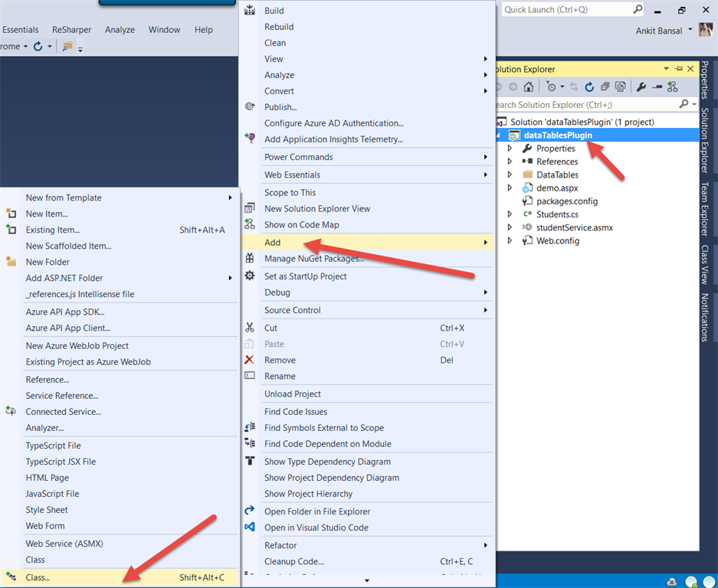718x588 pixels.
Task: Click the New Folder icon in Add submenu
Action: pyautogui.click(x=11, y=262)
